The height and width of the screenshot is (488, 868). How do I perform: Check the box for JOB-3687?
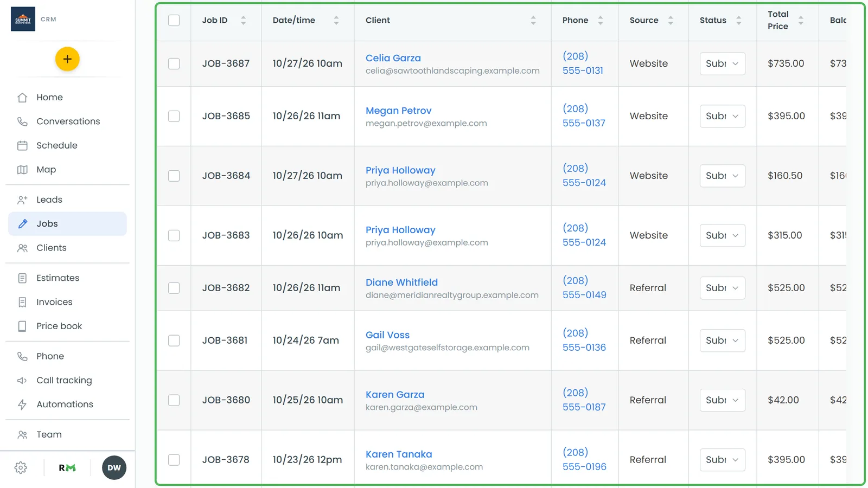[174, 63]
